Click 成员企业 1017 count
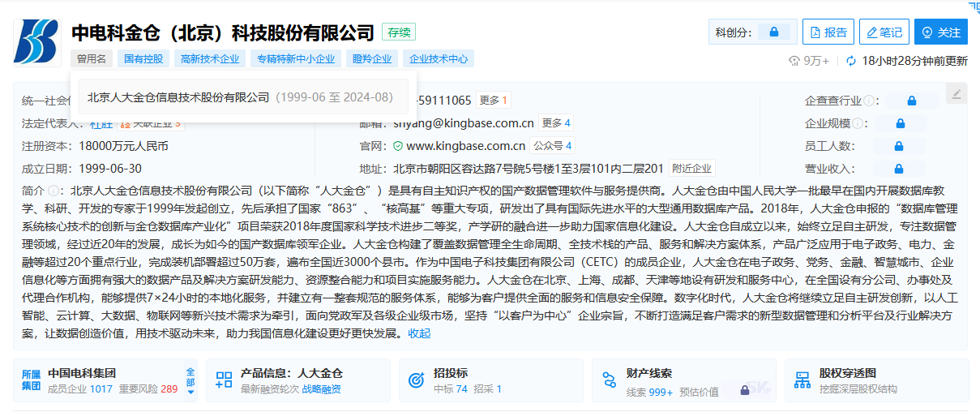980x412 pixels. 80,389
